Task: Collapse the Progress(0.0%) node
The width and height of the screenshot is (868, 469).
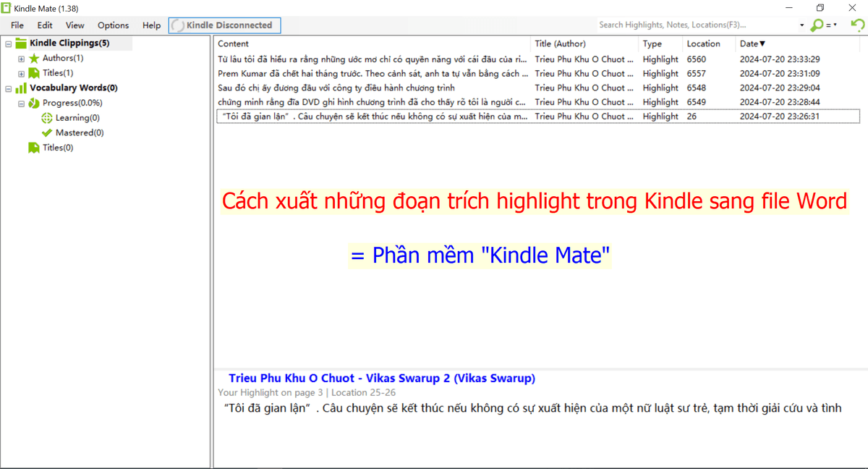Action: [x=22, y=103]
